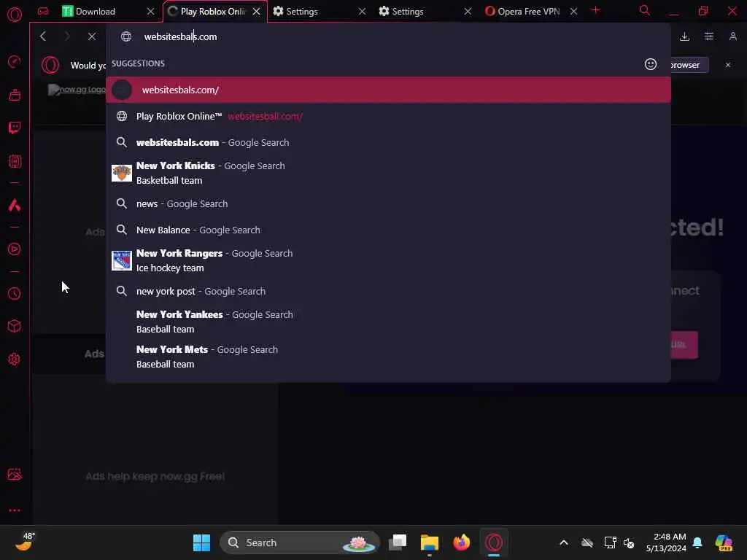Open History clock icon in sidebar
This screenshot has width=747, height=560.
pos(15,293)
